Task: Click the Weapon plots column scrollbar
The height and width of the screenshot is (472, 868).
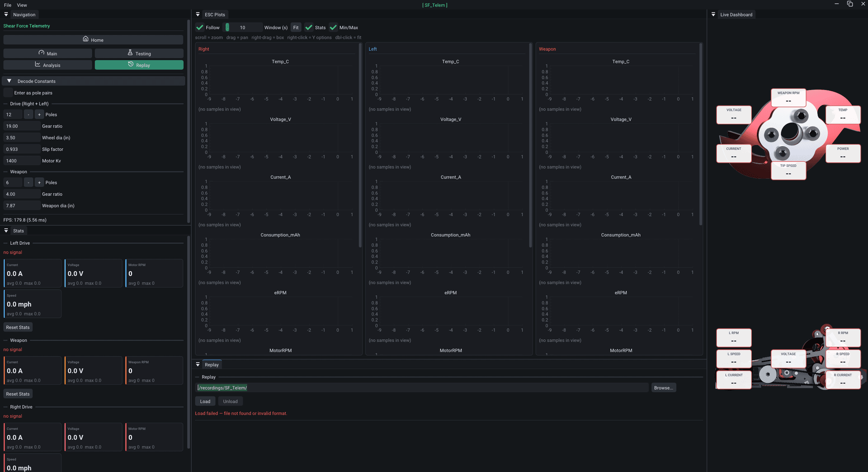Action: click(701, 134)
